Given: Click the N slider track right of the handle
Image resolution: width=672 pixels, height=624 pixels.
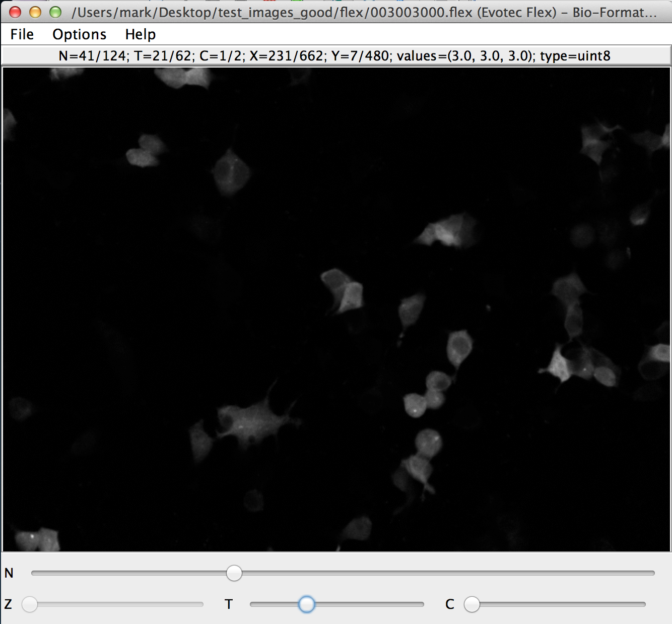Looking at the screenshot, I should (x=443, y=573).
